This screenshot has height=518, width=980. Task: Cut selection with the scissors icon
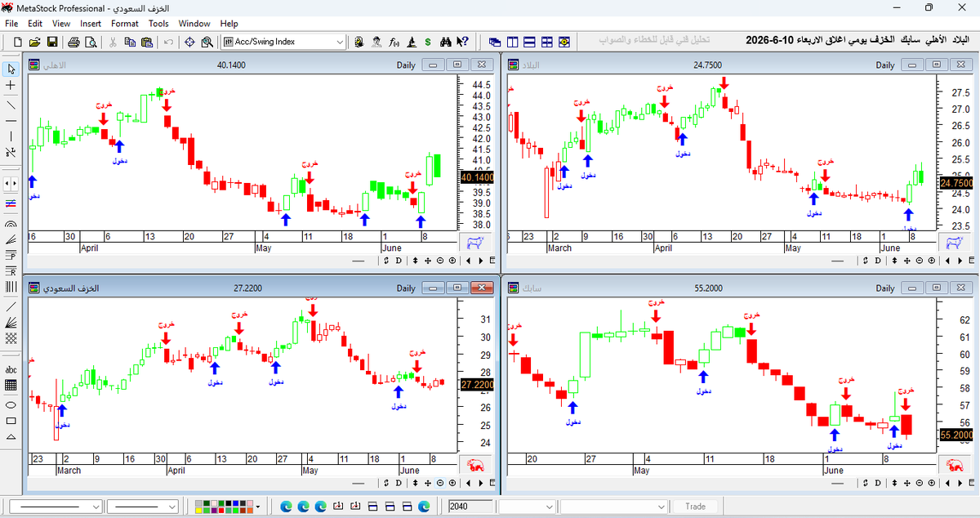point(113,42)
